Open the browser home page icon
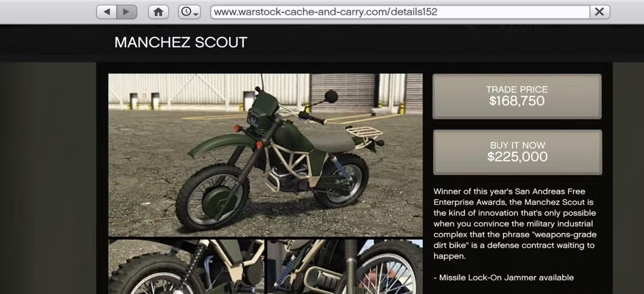Viewport: 644px width, 294px height. (158, 12)
